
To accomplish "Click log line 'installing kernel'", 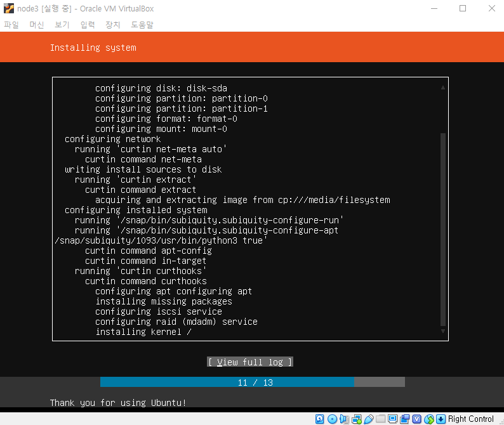I will click(x=143, y=332).
